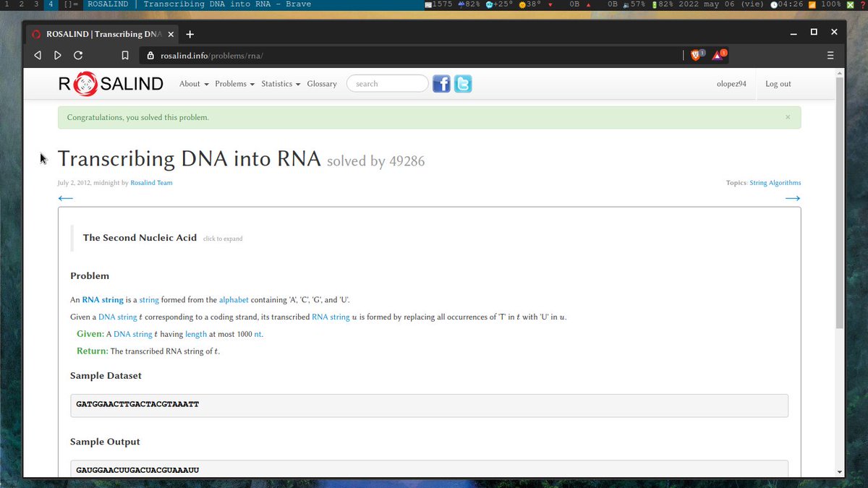Focus the site search field
This screenshot has height=488, width=868.
coord(388,84)
